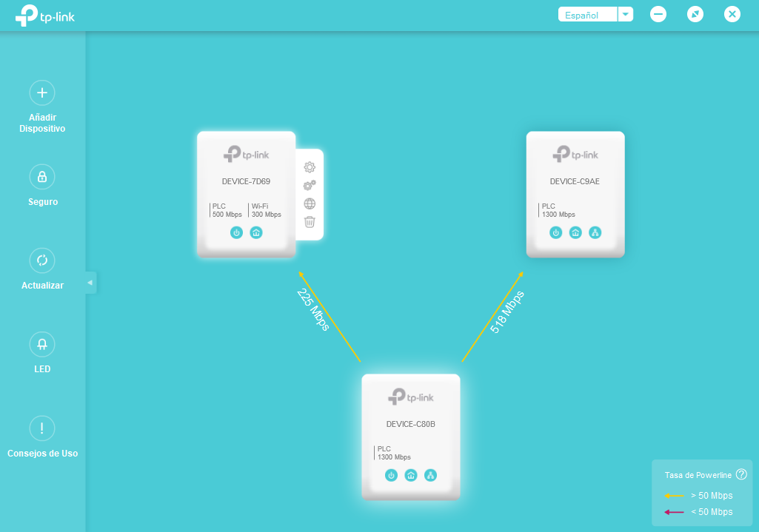The image size is (759, 532).
Task: Click the < 50 Mbps legend entry
Action: [x=698, y=512]
